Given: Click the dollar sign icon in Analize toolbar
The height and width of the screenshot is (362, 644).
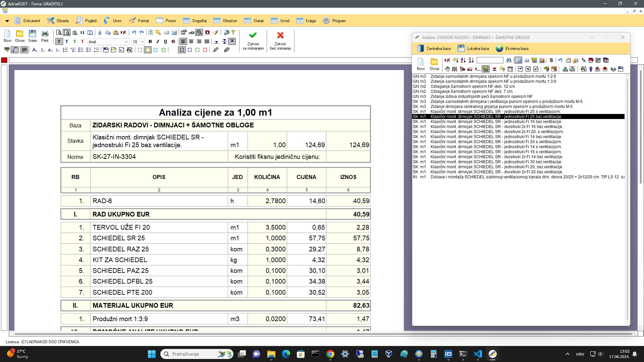Looking at the screenshot, I should pyautogui.click(x=551, y=60).
